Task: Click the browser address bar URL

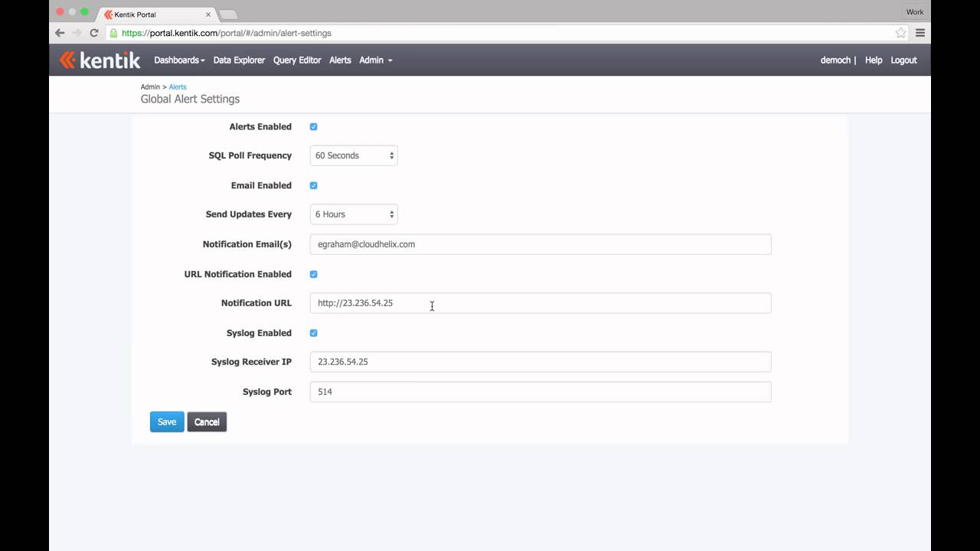Action: (x=227, y=33)
